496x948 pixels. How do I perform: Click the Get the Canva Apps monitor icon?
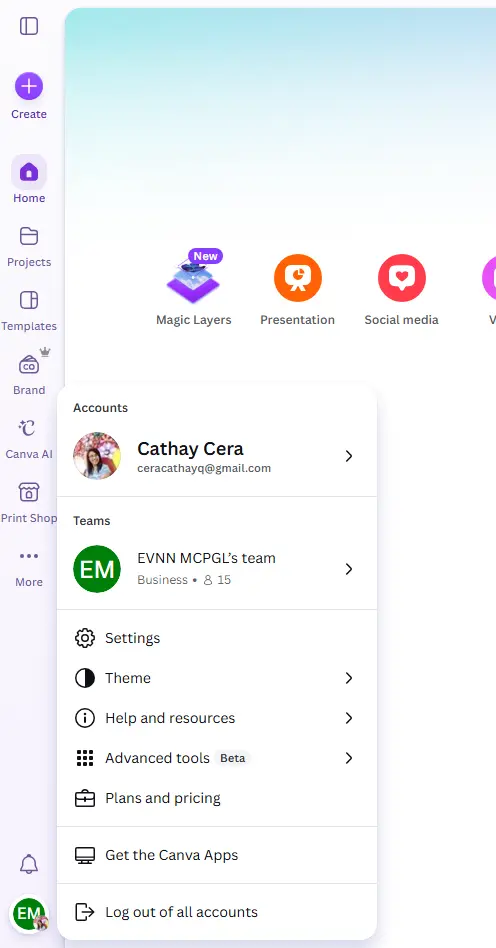click(85, 855)
